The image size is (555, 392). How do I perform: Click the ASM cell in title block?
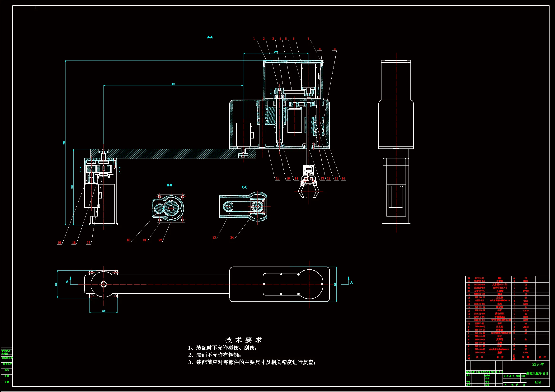coord(538,382)
